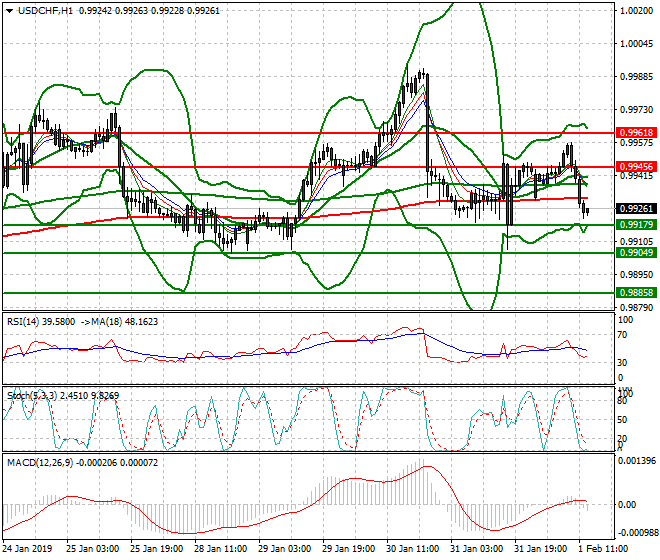Select the 28 Jan 11:00 time label
660x560 pixels.
pos(220,549)
